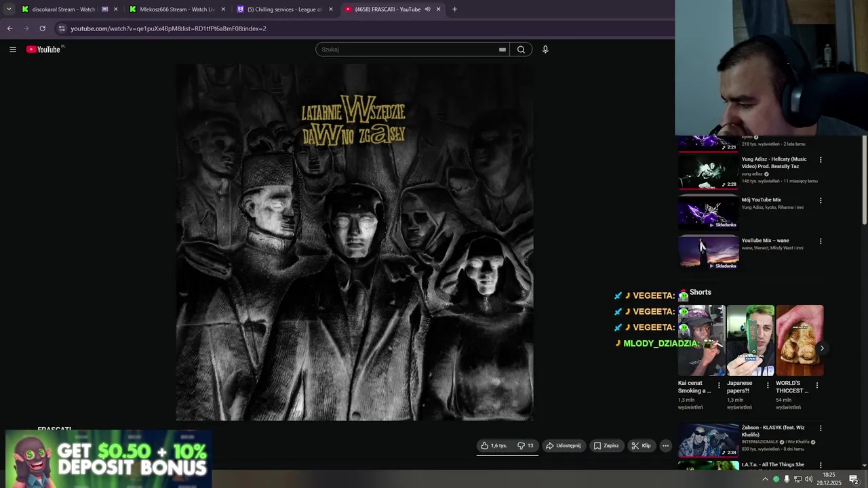Image resolution: width=868 pixels, height=488 pixels.
Task: Click the Shorts section heading
Action: pos(701,292)
